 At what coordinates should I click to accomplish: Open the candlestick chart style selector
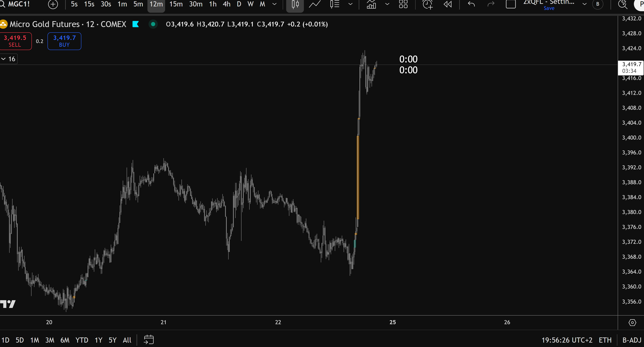point(295,4)
